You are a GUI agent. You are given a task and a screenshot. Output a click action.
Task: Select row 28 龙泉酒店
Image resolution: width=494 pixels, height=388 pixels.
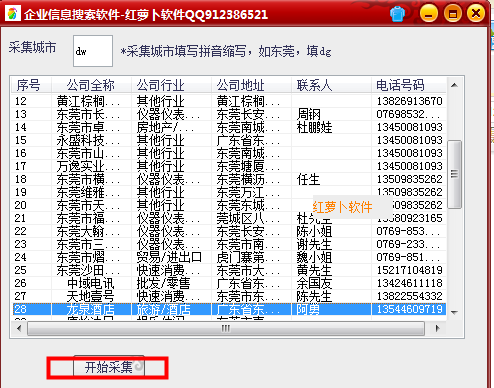click(229, 309)
